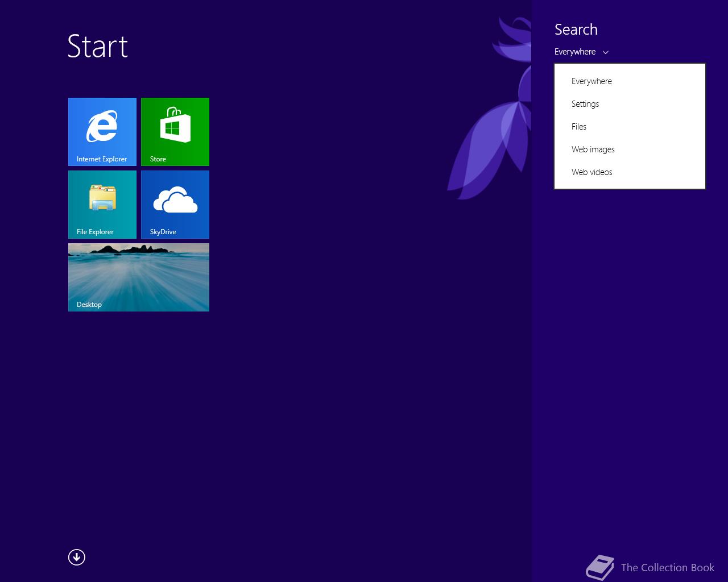Open the Desktop tile
Screen dimensions: 728x582
(139, 277)
